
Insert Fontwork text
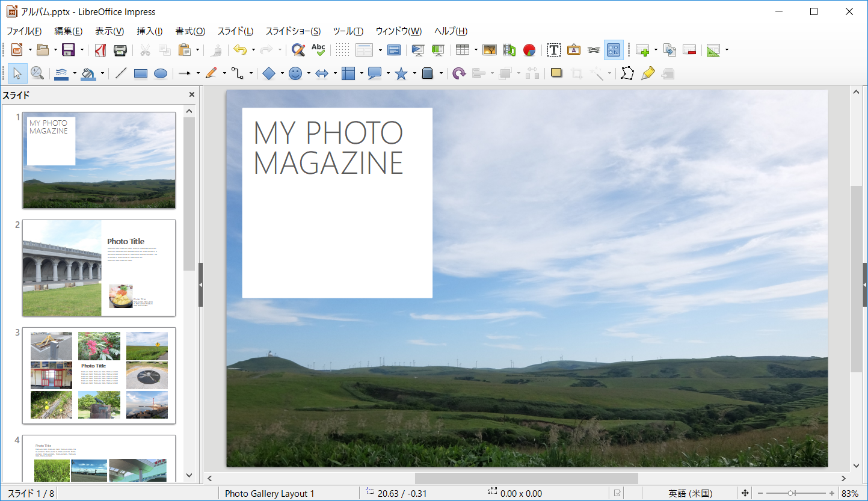pos(573,50)
